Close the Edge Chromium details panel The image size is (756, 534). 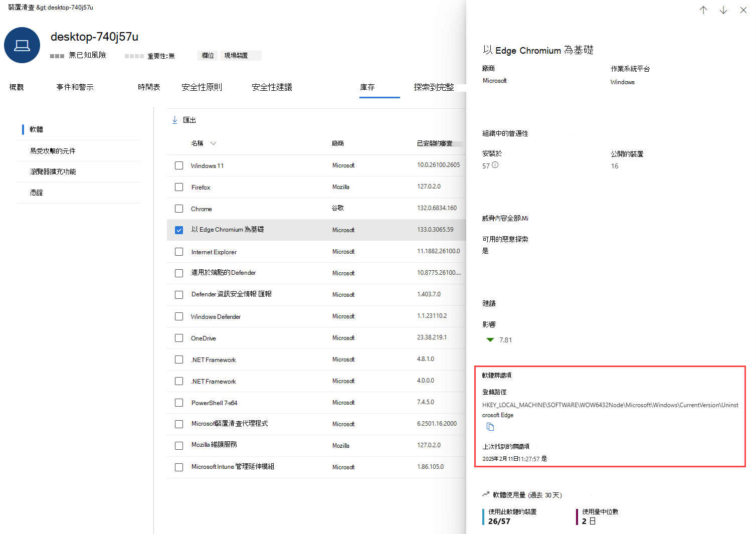tap(743, 10)
